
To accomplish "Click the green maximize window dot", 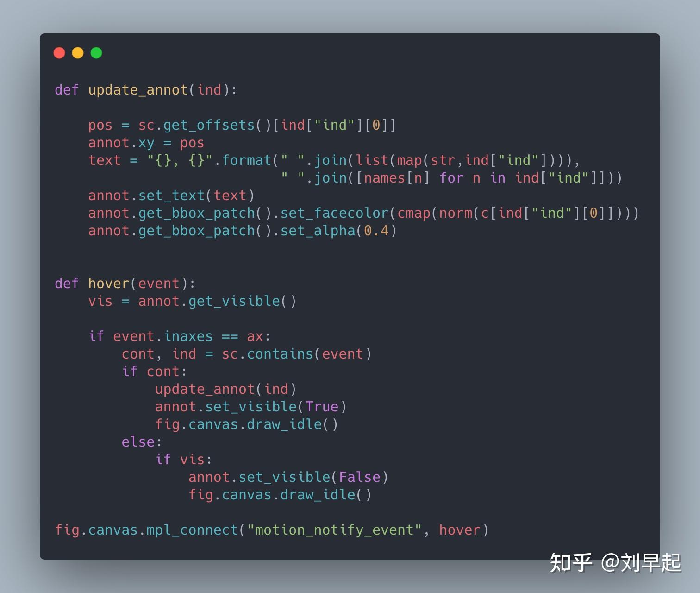I will point(96,53).
